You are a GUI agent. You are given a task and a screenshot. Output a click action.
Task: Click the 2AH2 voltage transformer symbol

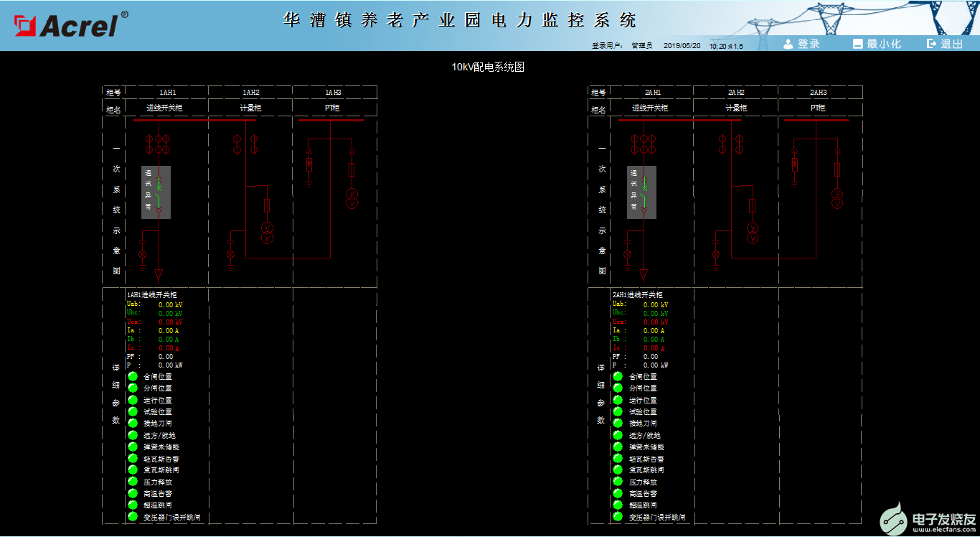[x=753, y=233]
